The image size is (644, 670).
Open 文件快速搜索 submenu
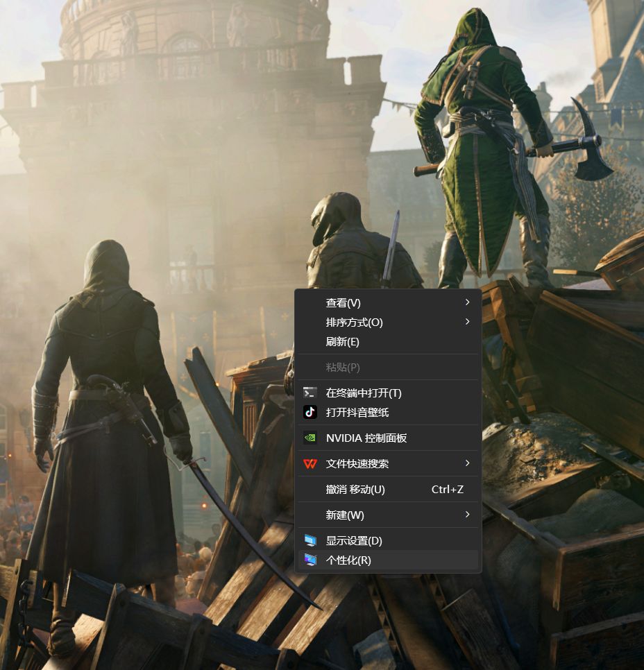pos(388,463)
